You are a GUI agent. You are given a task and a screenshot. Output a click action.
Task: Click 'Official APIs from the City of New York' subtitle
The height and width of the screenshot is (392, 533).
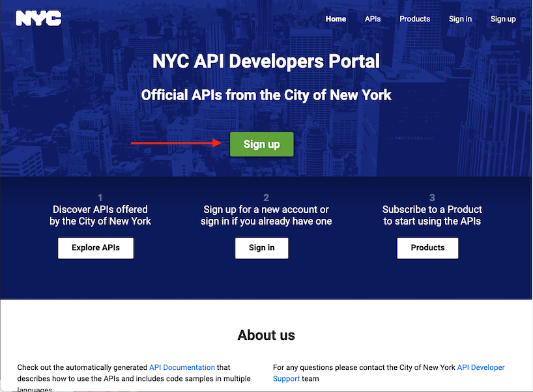click(266, 95)
